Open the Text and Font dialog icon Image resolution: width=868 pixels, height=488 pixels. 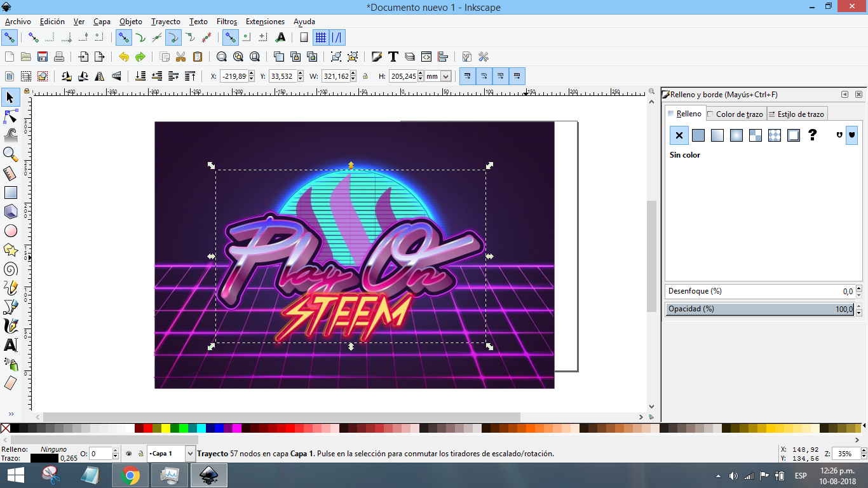click(x=393, y=57)
